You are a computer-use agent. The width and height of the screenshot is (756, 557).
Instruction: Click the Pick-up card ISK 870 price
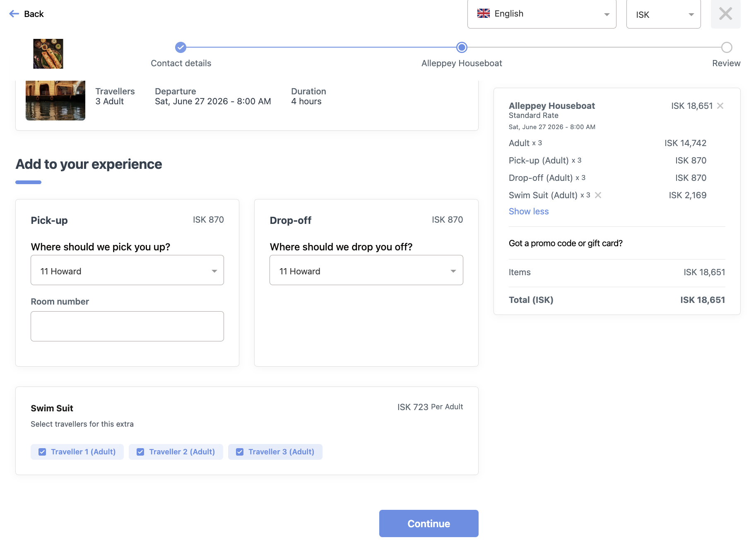[208, 220]
